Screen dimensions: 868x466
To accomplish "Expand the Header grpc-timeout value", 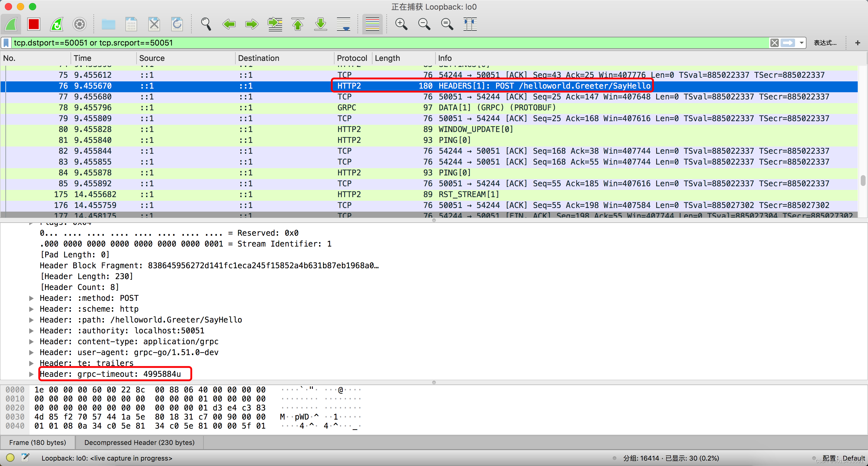I will 32,373.
